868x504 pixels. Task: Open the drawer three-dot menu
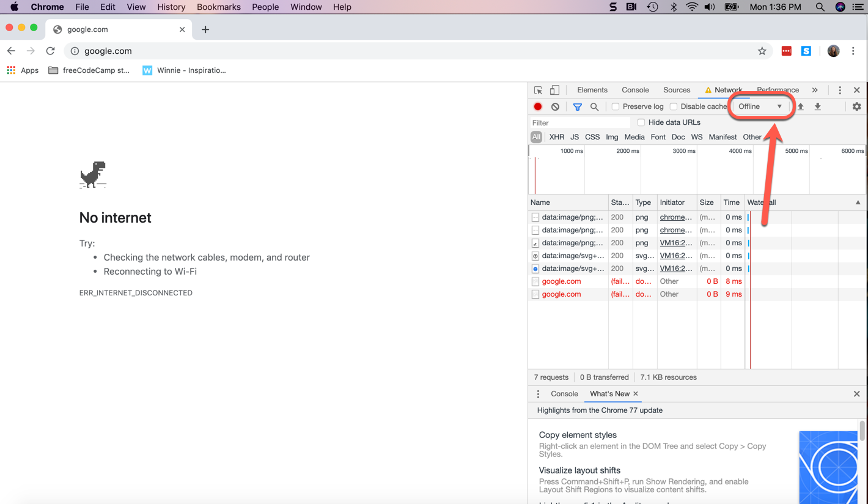click(x=538, y=394)
